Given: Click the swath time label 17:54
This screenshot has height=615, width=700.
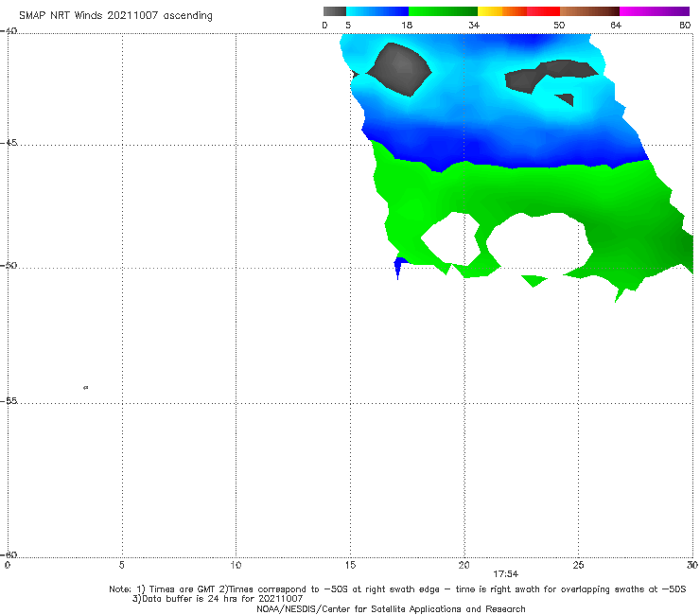Looking at the screenshot, I should (x=505, y=574).
